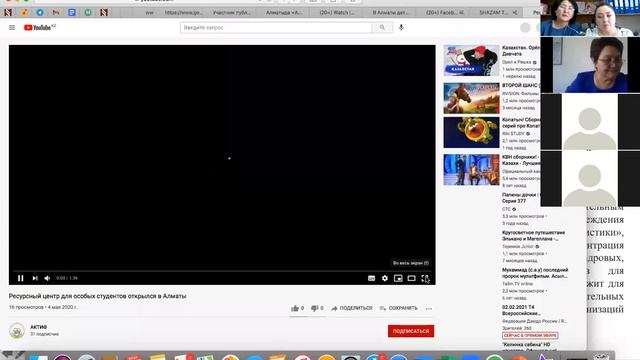640x360 pixels.
Task: Click СОХРАНИТЬ save button
Action: tap(399, 308)
